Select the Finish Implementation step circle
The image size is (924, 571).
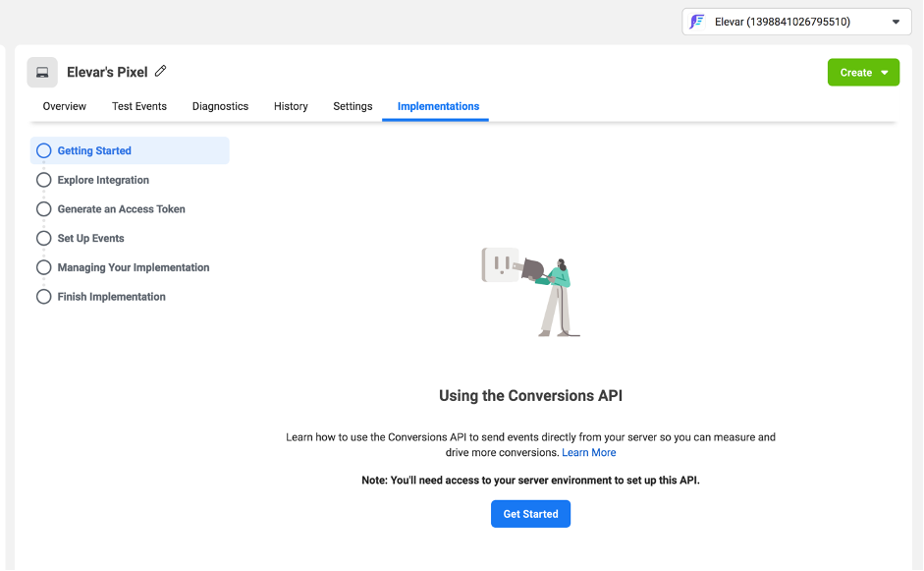point(43,297)
